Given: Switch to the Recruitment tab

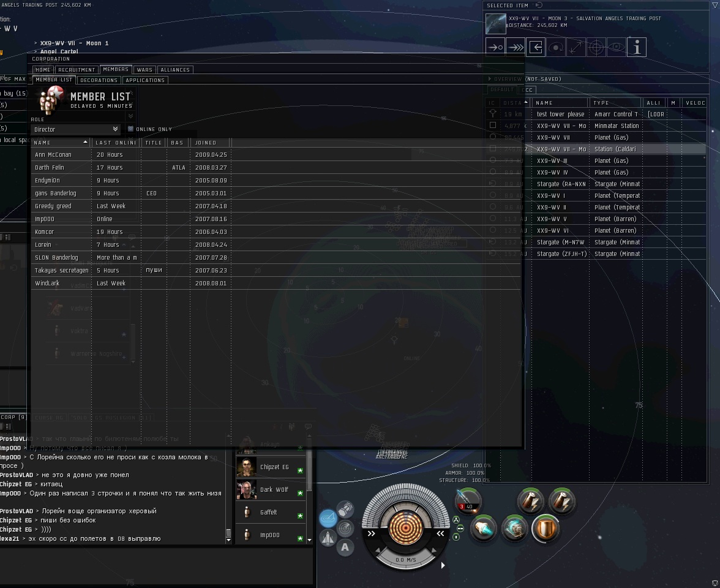Looking at the screenshot, I should tap(77, 70).
